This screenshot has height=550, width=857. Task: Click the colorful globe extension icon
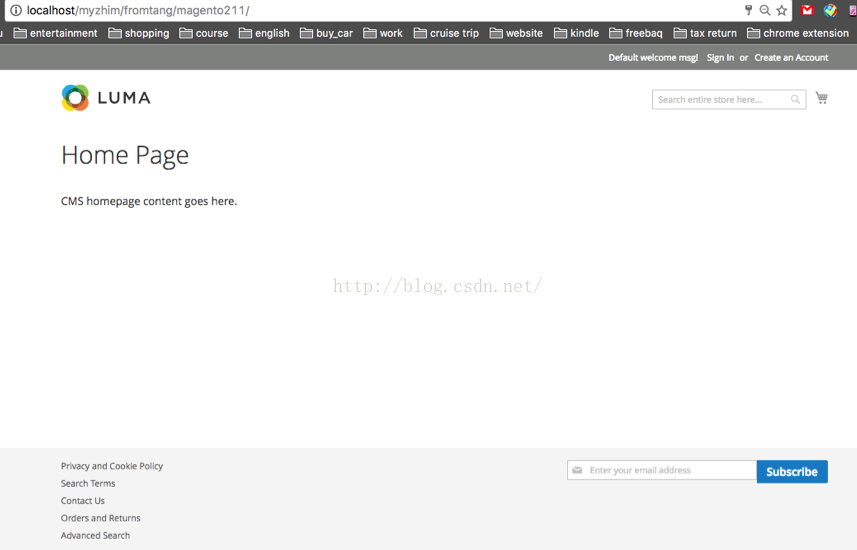pos(830,10)
